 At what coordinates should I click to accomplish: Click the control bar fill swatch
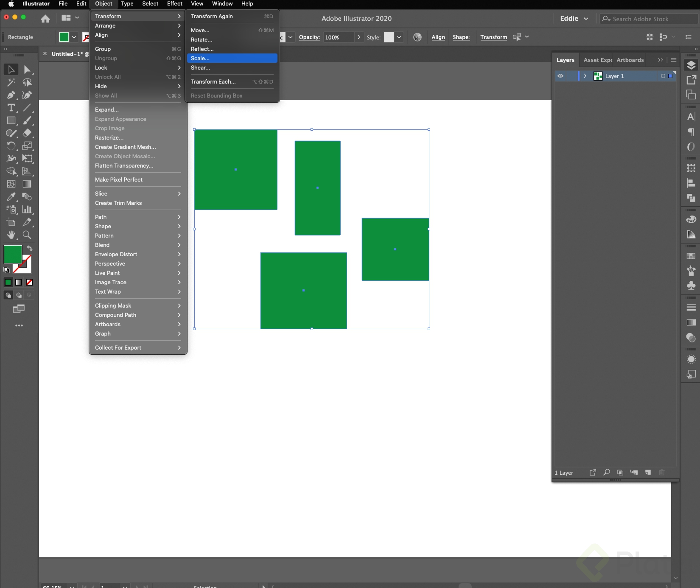coord(64,37)
